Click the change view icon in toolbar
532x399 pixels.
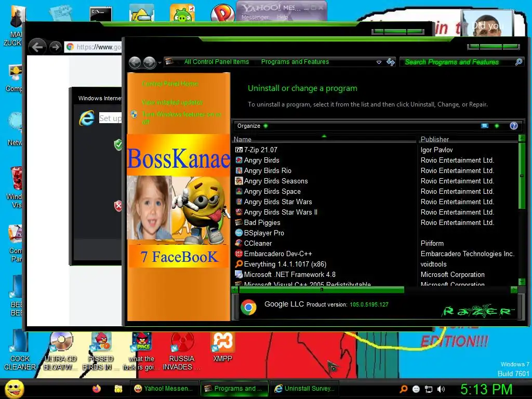tap(485, 126)
